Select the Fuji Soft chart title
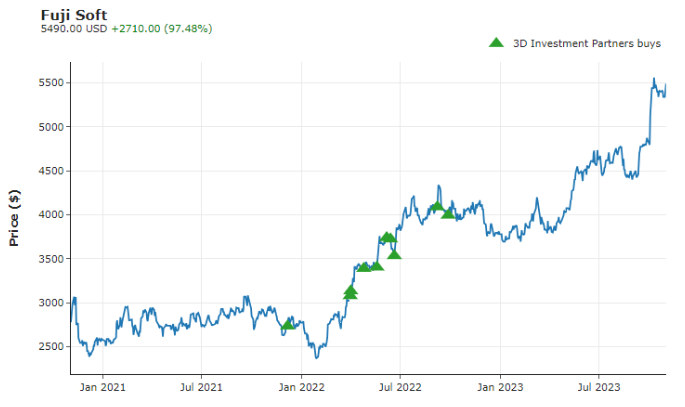Viewport: 685px width, 407px height. pos(74,15)
